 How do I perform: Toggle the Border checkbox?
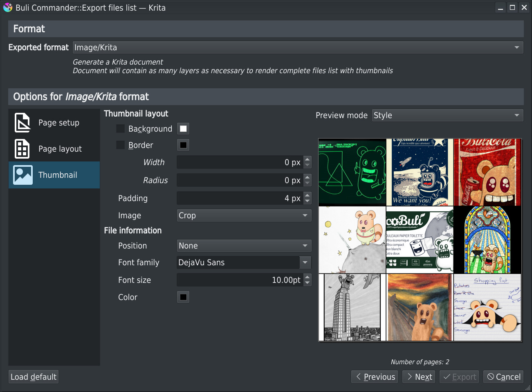pyautogui.click(x=120, y=145)
